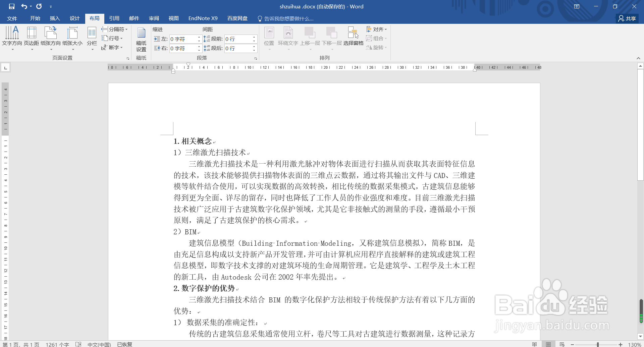The height and width of the screenshot is (347, 644).
Task: Decrease spacing after with the down stepper
Action: (254, 50)
